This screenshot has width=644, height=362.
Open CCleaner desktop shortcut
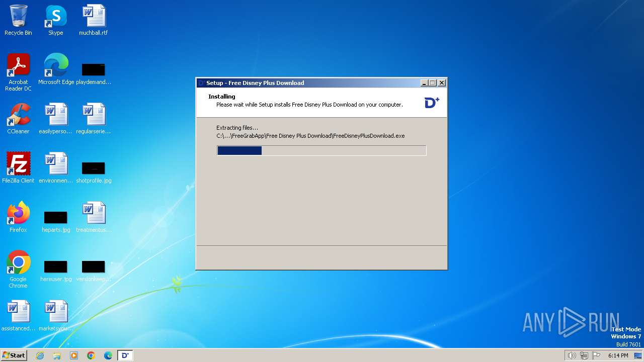point(18,119)
